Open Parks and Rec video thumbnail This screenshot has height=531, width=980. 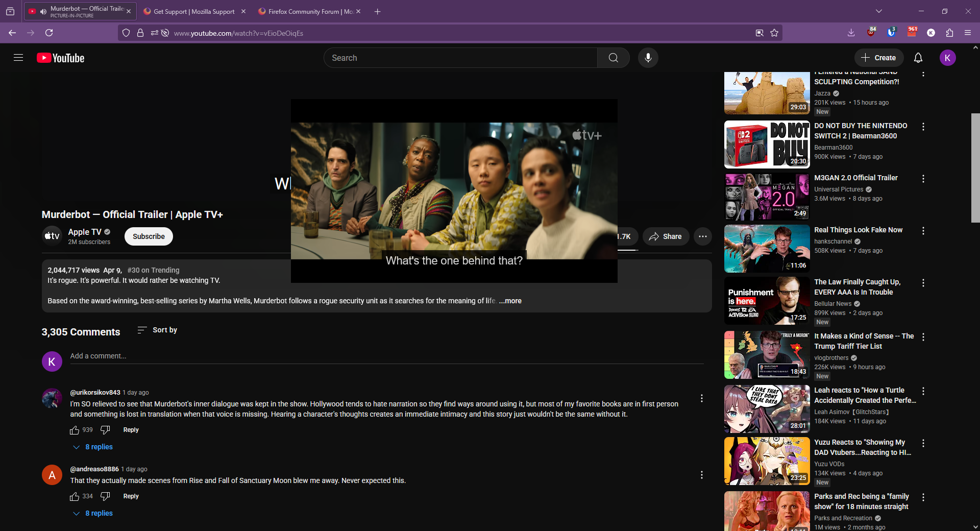pyautogui.click(x=767, y=511)
